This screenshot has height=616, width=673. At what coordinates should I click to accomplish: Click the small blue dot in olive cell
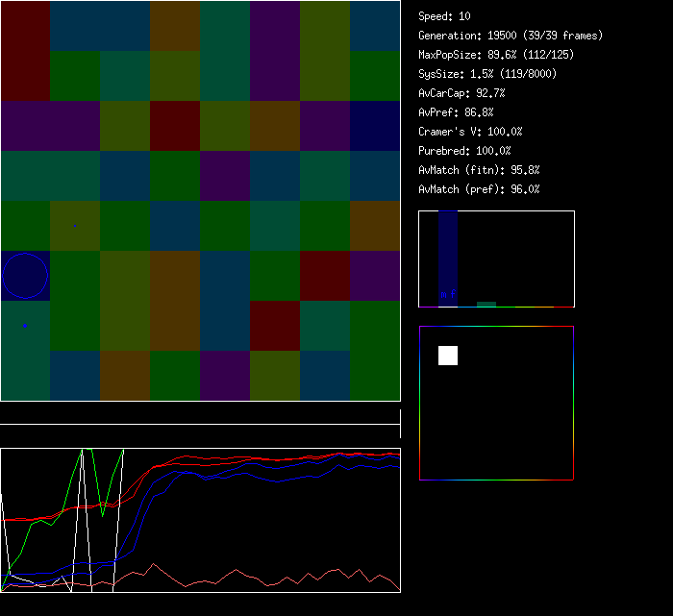click(x=75, y=226)
